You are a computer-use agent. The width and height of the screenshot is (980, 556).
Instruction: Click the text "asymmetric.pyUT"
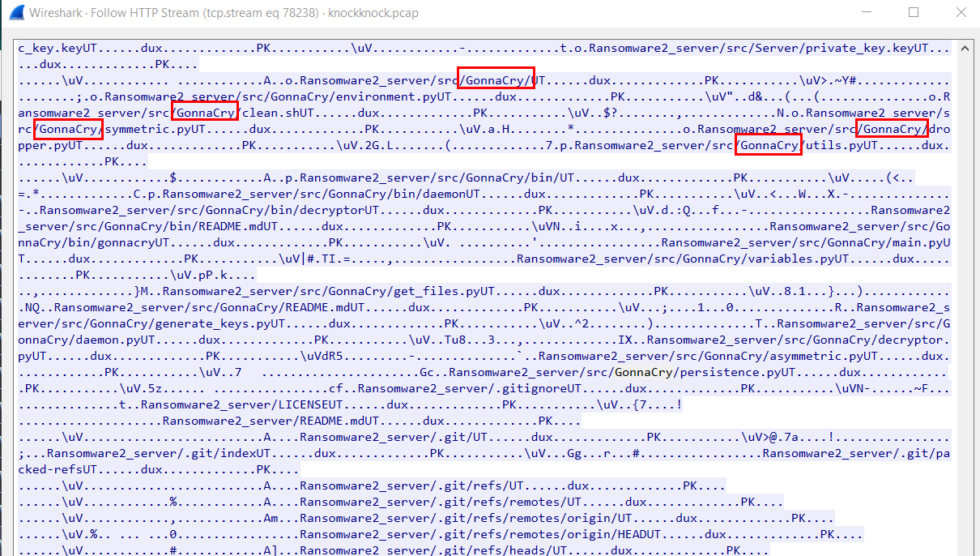pos(827,356)
